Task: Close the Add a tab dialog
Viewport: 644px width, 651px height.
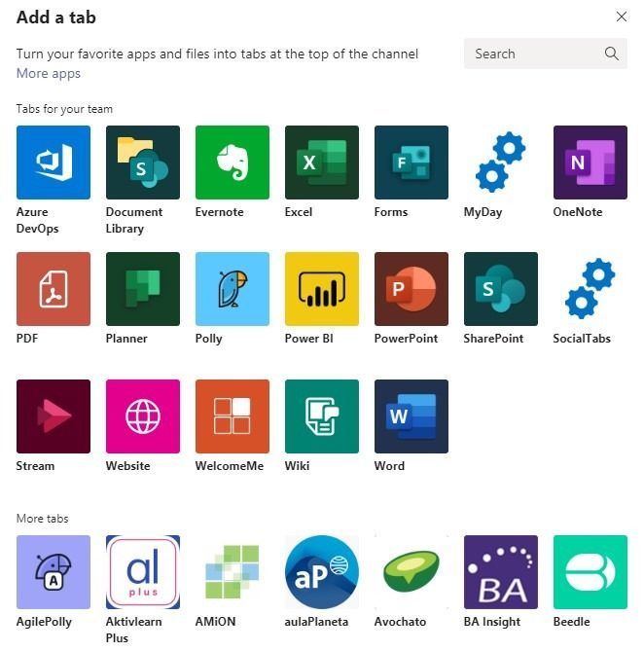Action: [622, 17]
